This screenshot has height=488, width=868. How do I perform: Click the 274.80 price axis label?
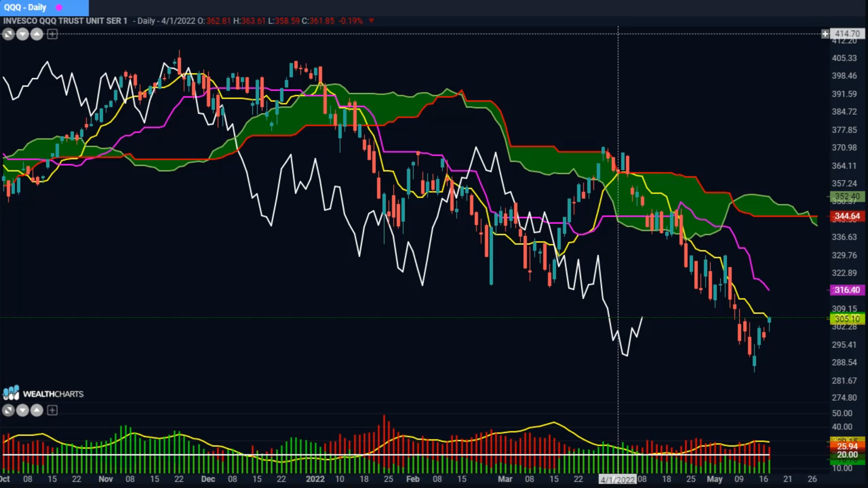(844, 398)
